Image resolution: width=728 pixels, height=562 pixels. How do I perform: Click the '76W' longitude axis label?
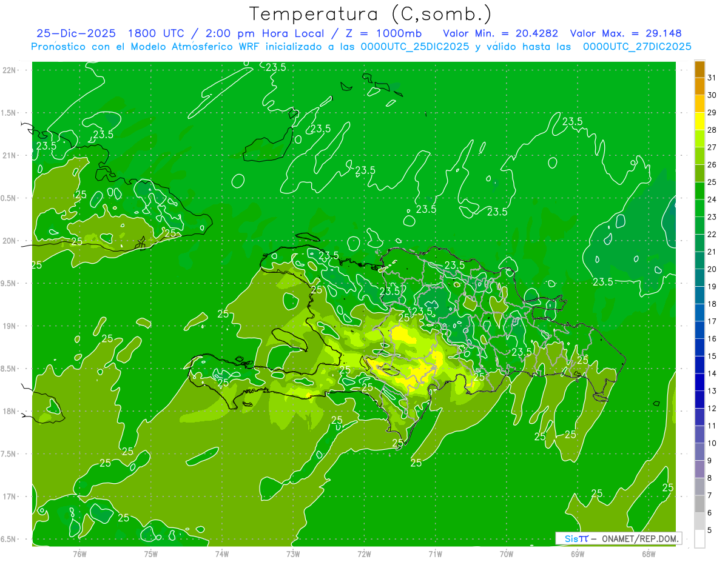[x=79, y=554]
